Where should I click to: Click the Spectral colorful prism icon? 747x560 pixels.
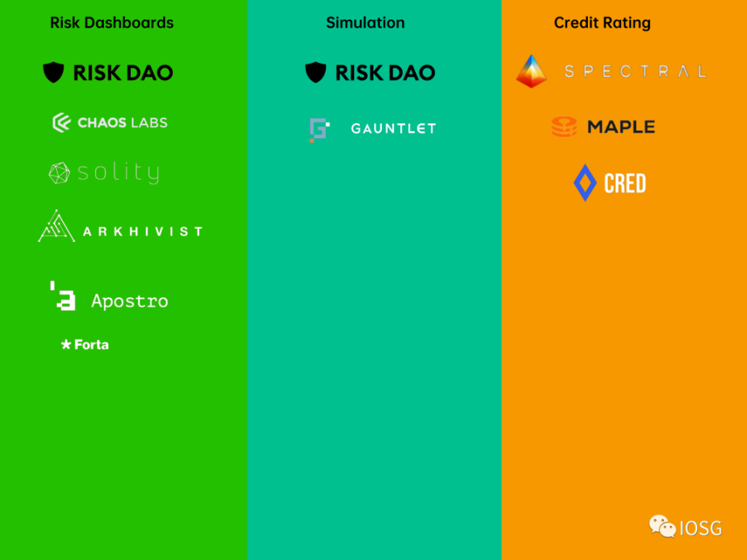[x=531, y=71]
